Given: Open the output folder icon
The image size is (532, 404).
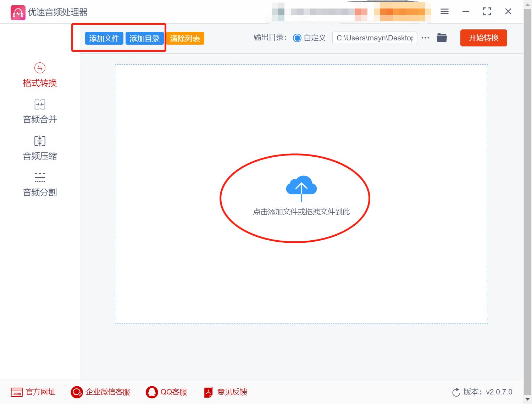Looking at the screenshot, I should click(442, 38).
